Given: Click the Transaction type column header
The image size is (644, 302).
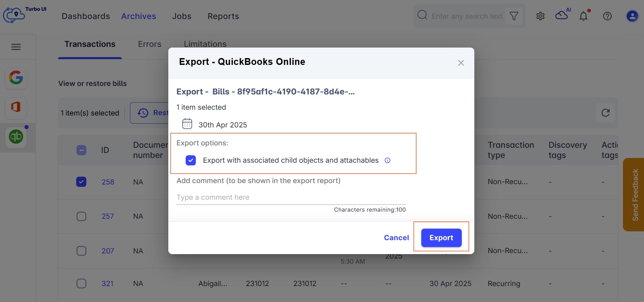Looking at the screenshot, I should tap(511, 150).
